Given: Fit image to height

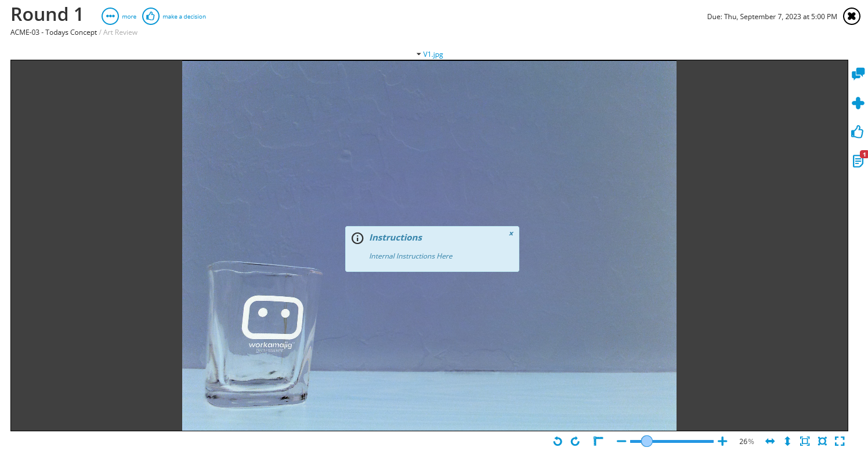Looking at the screenshot, I should (787, 441).
